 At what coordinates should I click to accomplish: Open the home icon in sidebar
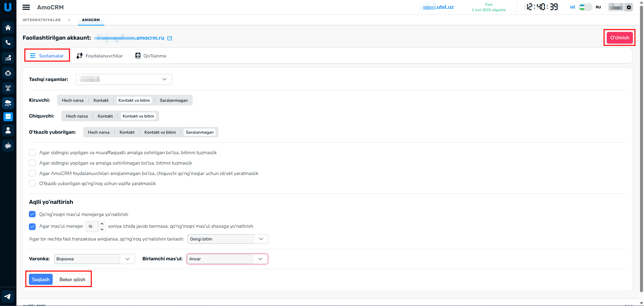tap(8, 28)
